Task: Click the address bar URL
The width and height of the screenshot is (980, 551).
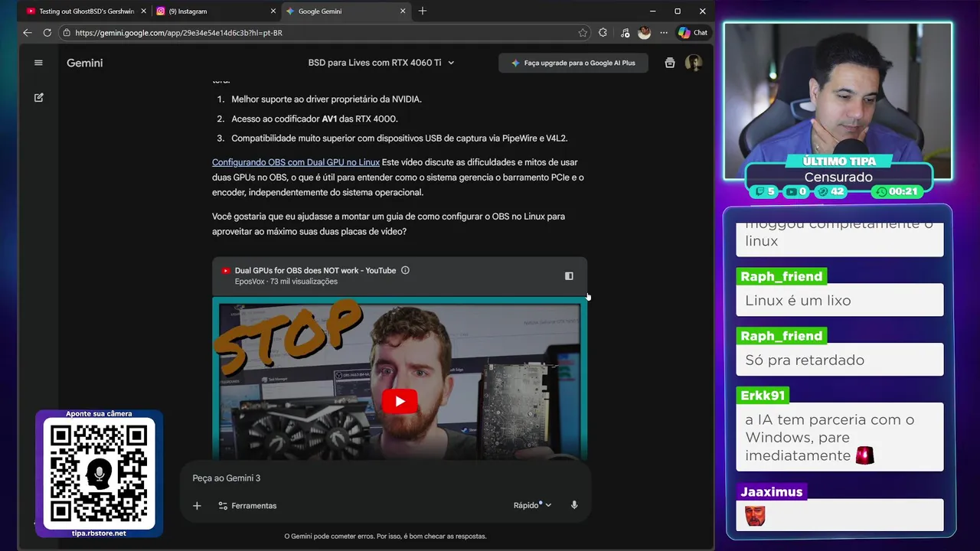Action: point(178,33)
